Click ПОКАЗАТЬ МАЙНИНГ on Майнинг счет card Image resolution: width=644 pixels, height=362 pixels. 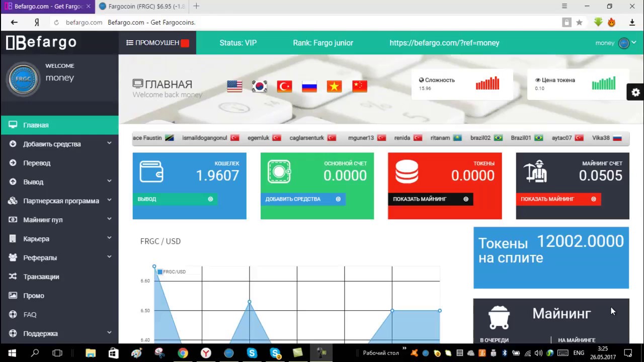tap(558, 199)
